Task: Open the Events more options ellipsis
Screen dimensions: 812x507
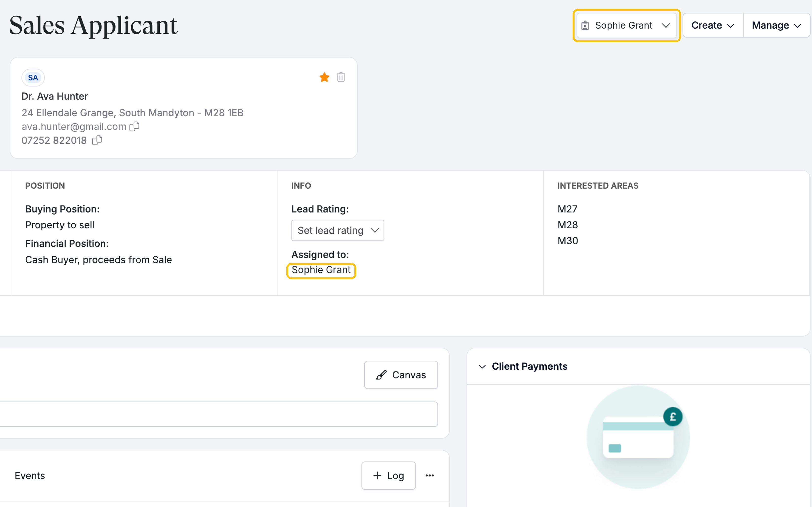Action: 430,475
